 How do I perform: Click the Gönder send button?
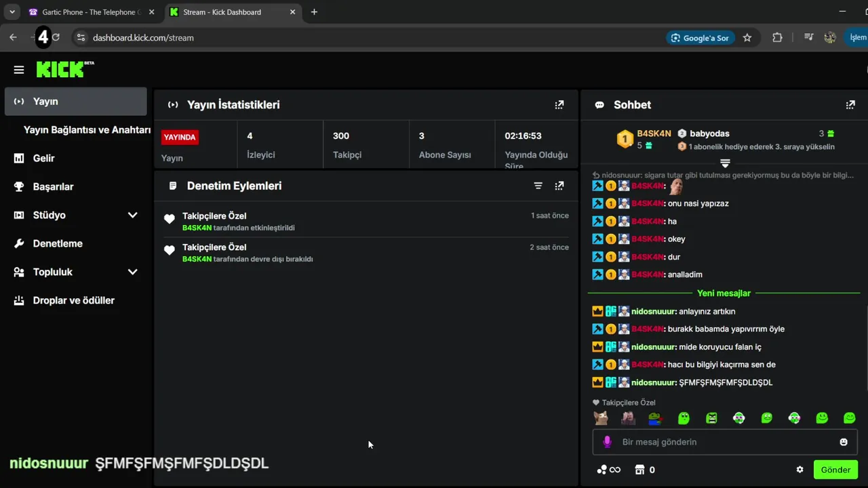(x=835, y=470)
